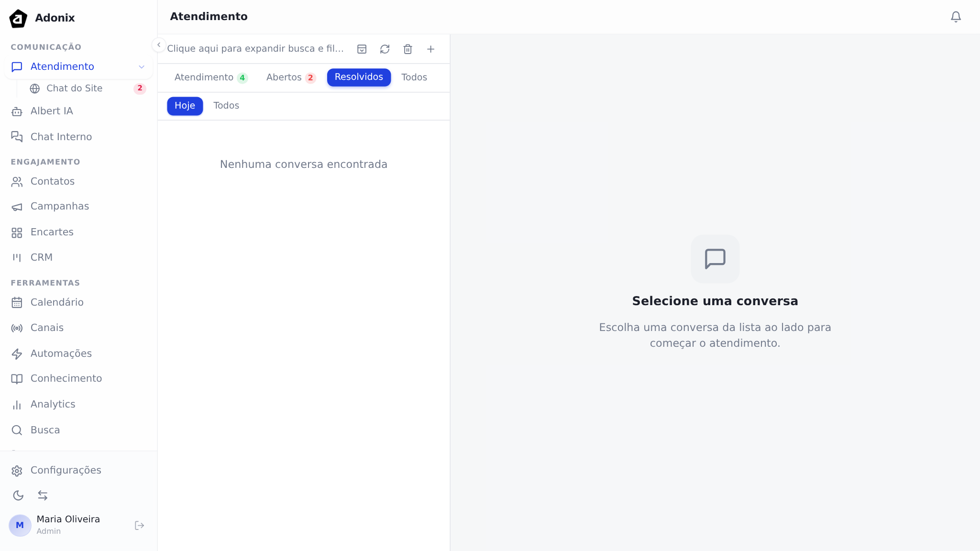980x551 pixels.
Task: Click the archive checkbox icon in toolbar
Action: tap(362, 49)
